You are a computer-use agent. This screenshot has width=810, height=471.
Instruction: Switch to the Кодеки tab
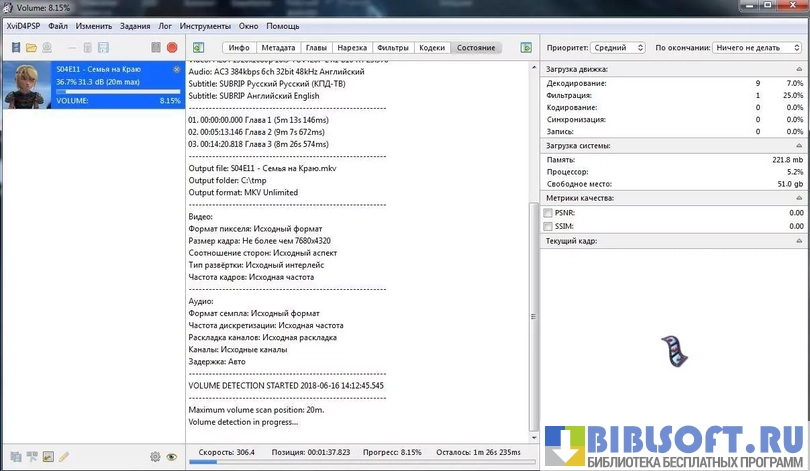[432, 47]
